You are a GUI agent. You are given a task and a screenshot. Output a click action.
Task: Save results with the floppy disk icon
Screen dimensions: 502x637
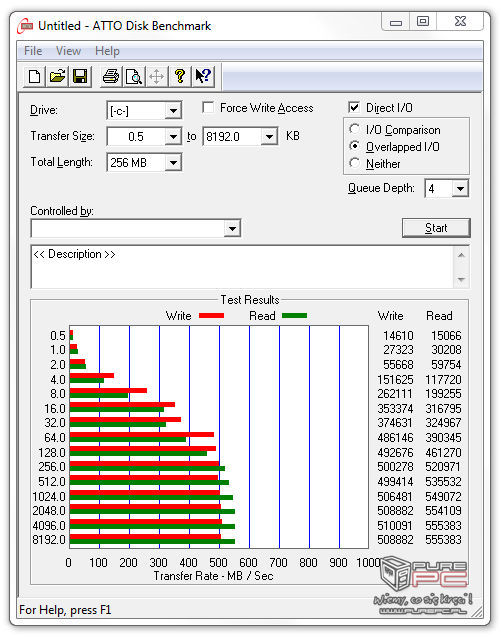click(80, 76)
